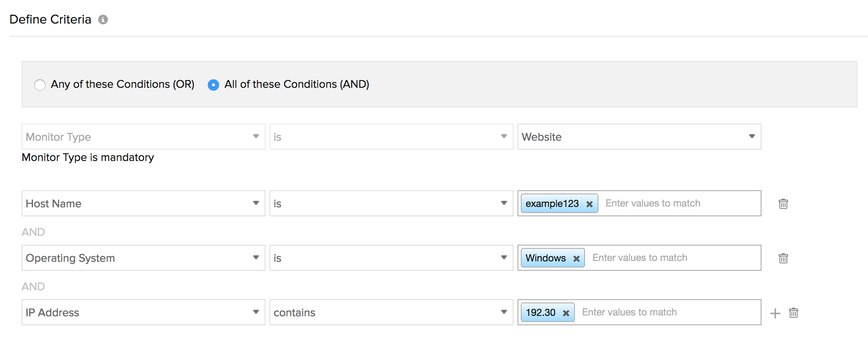868x348 pixels.
Task: Select Any of these Conditions (OR)
Action: click(x=40, y=85)
